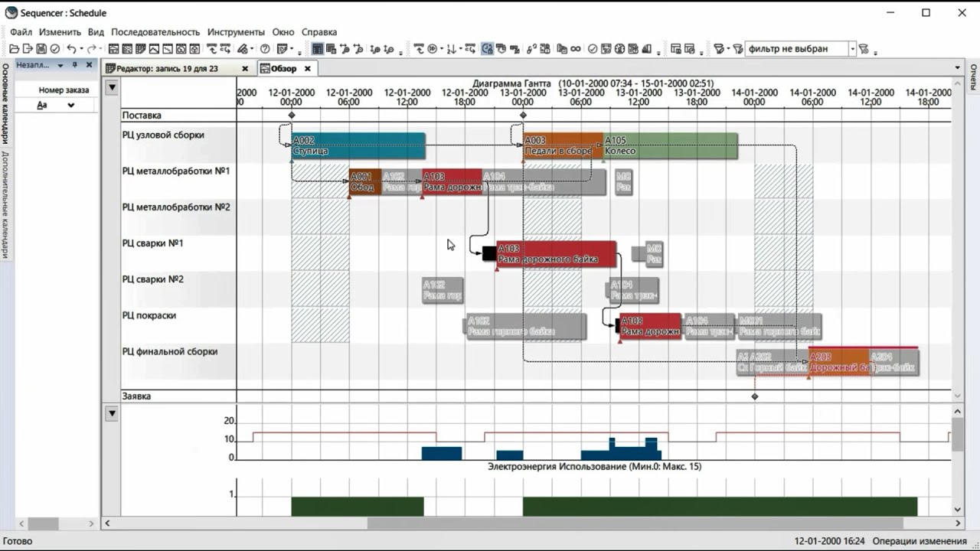Click vertical scrollbar thumb of usage pane
This screenshot has width=980, height=551.
[957, 435]
